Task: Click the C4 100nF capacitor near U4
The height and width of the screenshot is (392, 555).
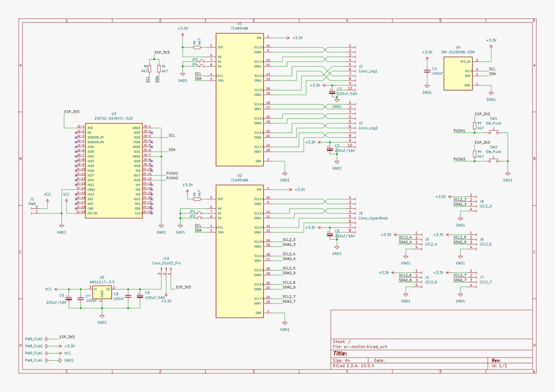Action: 427,71
